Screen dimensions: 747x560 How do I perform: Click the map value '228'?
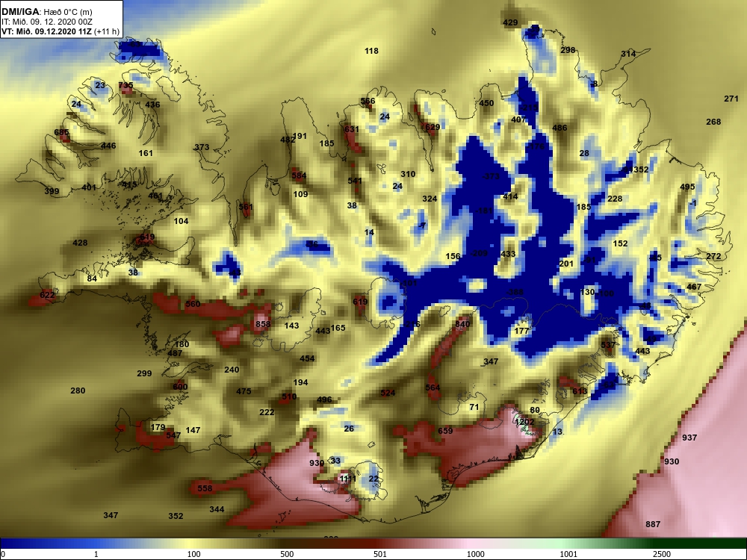pos(615,199)
